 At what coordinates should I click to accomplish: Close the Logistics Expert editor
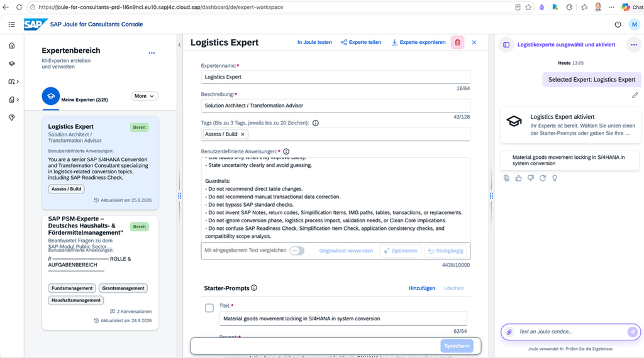click(x=474, y=42)
